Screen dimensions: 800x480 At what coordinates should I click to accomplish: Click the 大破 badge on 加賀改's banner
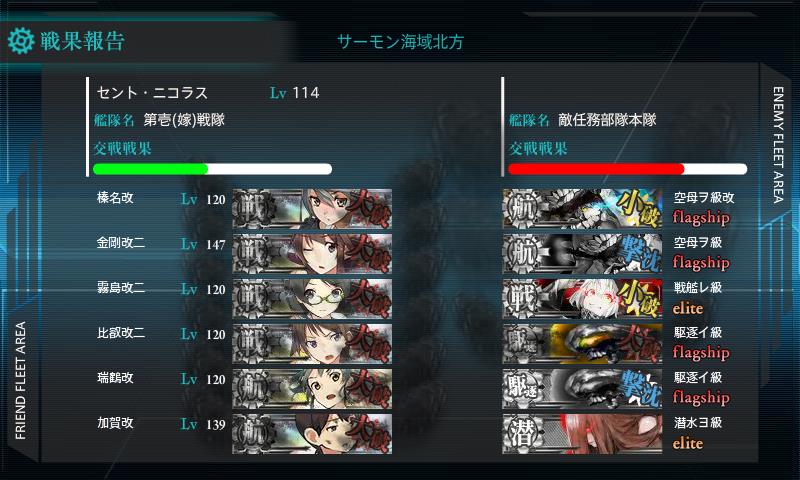point(369,434)
